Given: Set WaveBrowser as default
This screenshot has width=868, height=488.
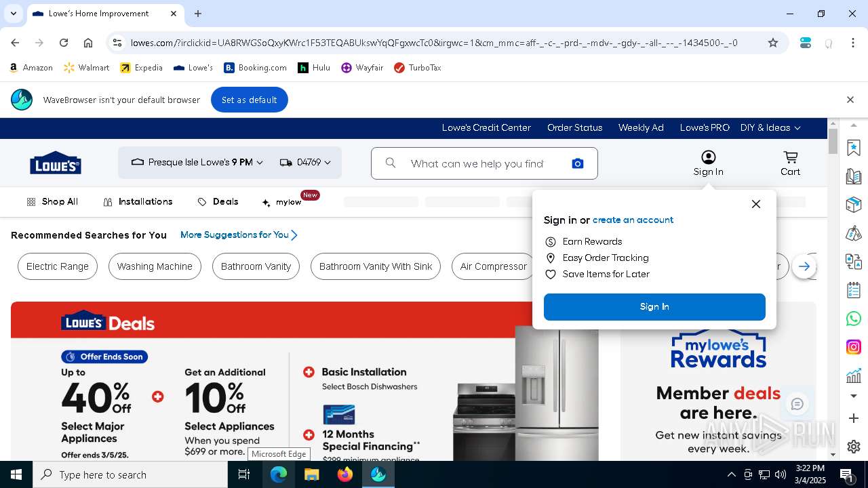Looking at the screenshot, I should pos(249,100).
